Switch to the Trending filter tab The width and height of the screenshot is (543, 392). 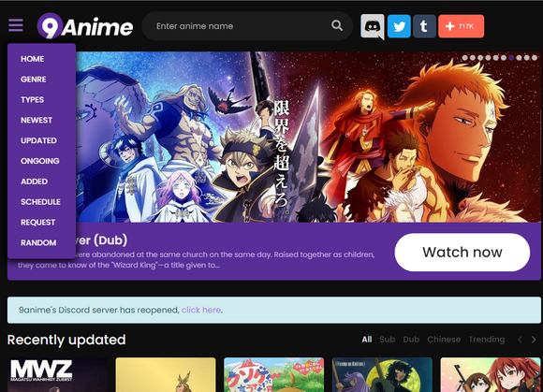tap(487, 340)
